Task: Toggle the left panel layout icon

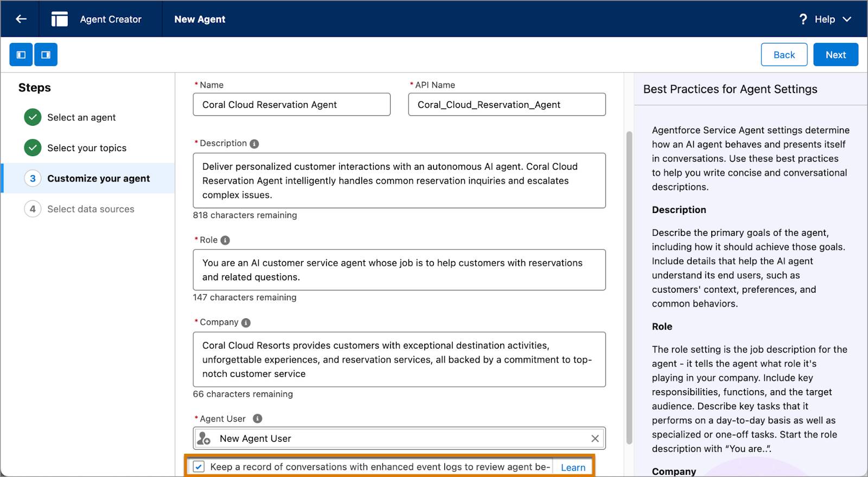Action: coord(21,55)
